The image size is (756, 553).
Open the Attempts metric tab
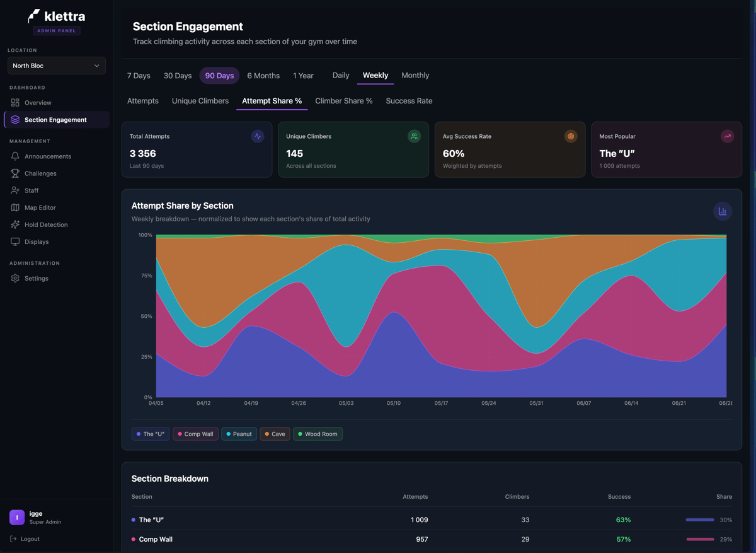point(143,101)
